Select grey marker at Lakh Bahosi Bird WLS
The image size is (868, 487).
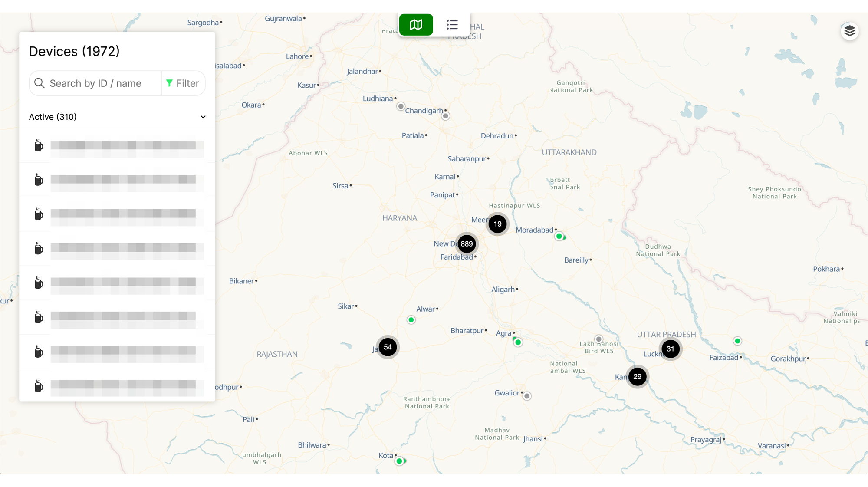point(599,339)
